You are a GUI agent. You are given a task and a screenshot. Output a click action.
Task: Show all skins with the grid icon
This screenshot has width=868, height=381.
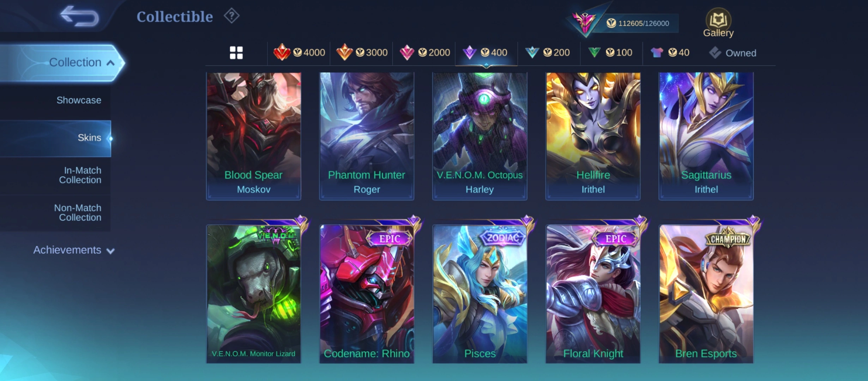(236, 53)
